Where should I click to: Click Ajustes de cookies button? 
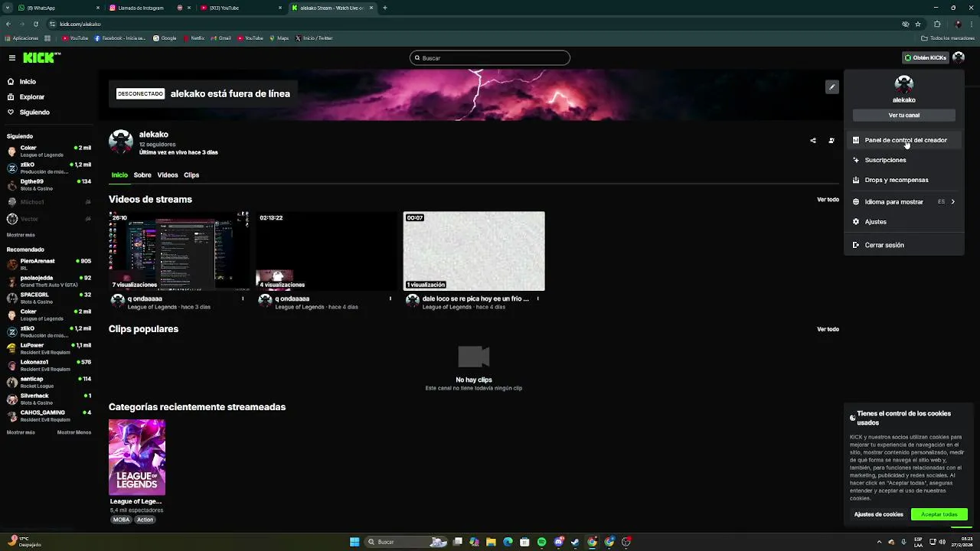[x=879, y=514]
